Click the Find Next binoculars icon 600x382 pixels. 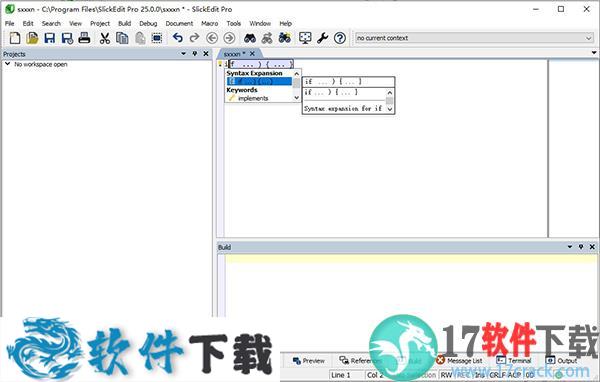click(x=267, y=38)
